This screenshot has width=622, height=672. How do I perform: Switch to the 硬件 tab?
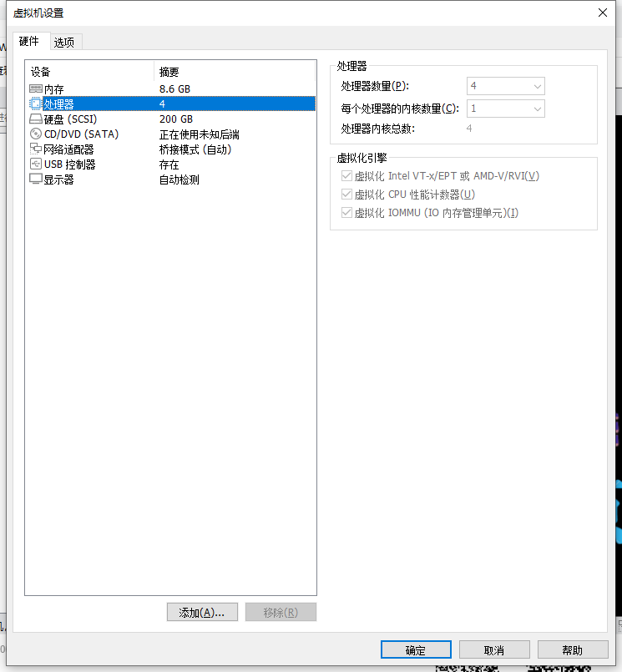tap(29, 41)
